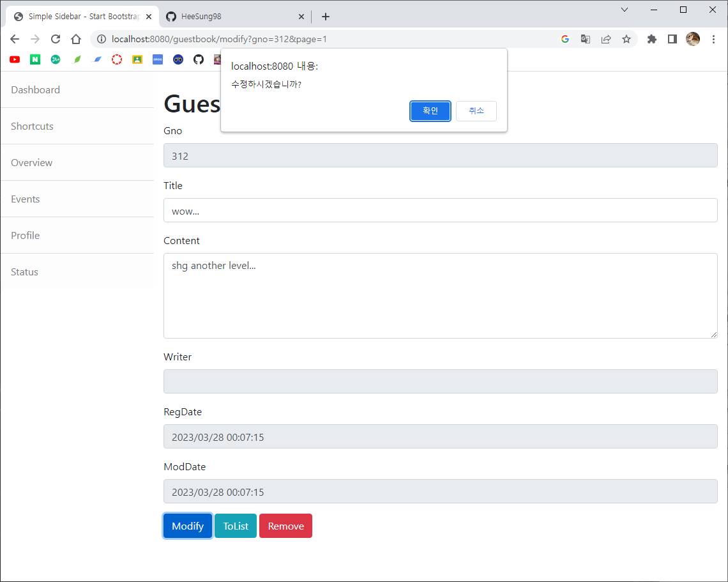Toggle the browser side panel
The width and height of the screenshot is (728, 582).
tap(672, 39)
